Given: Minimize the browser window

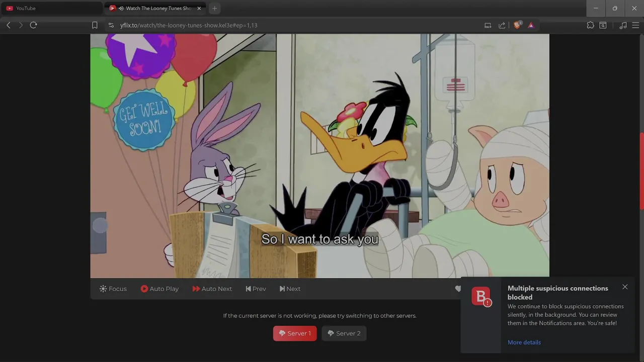Looking at the screenshot, I should [596, 9].
